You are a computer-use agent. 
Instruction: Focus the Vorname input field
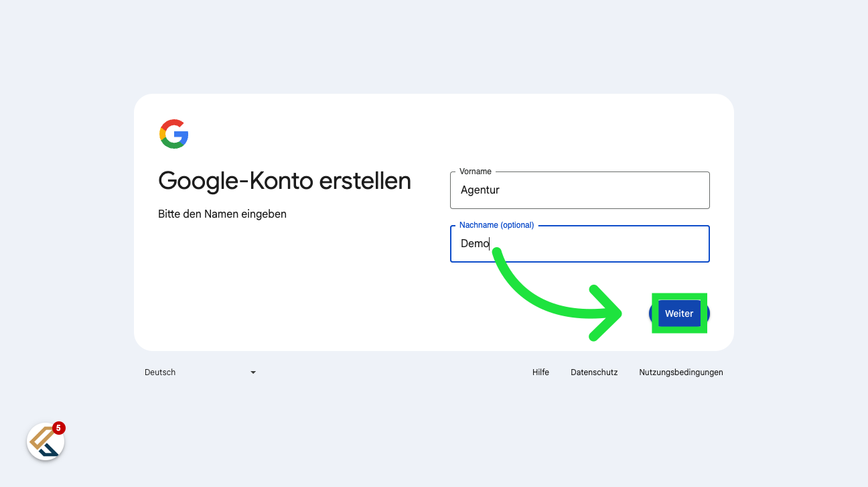pos(579,190)
